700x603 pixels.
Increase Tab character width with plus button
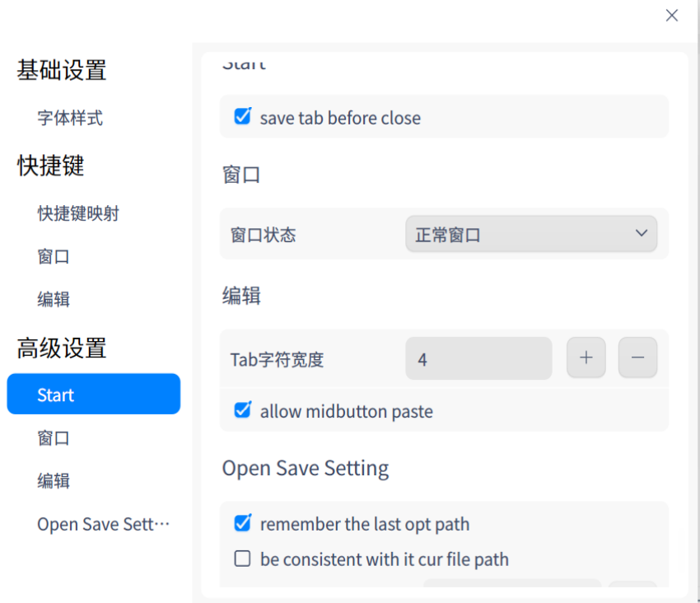[586, 358]
